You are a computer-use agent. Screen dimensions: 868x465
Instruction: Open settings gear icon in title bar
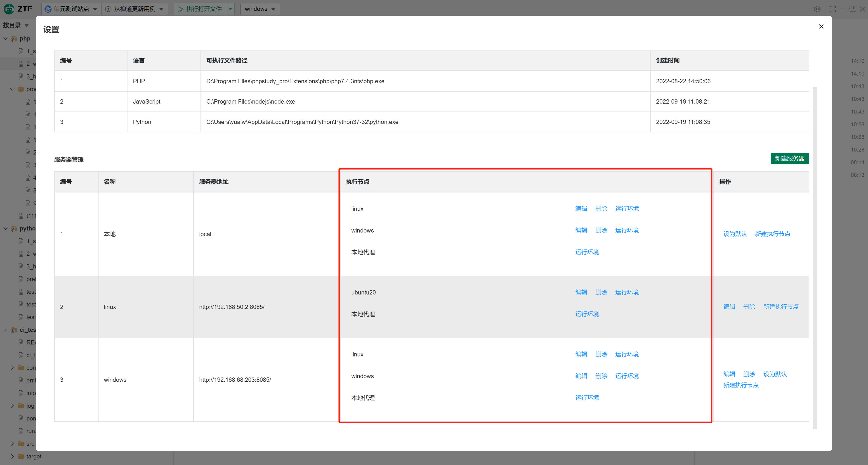coord(817,9)
